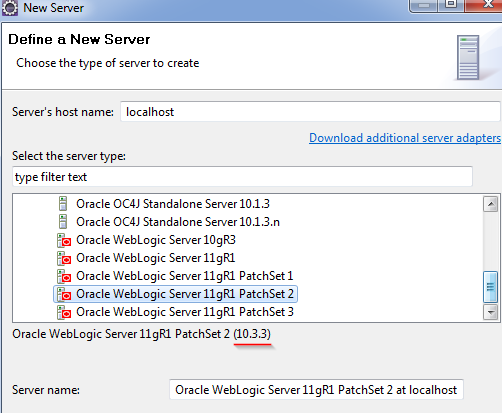
Task: Choose Oracle WebLogic Server 11gR1 PatchSet 3
Action: 185,312
